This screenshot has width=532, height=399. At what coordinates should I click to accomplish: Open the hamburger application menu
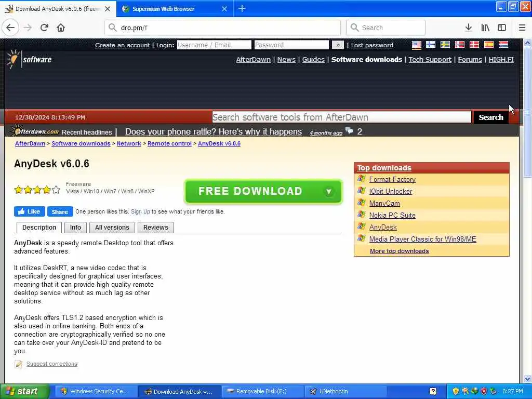[522, 28]
